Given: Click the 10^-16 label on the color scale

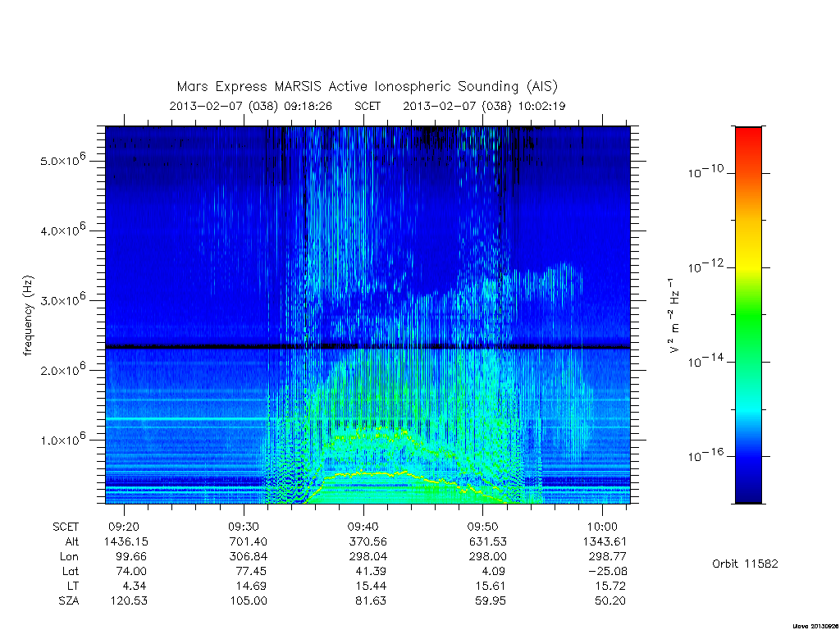Looking at the screenshot, I should [x=705, y=455].
